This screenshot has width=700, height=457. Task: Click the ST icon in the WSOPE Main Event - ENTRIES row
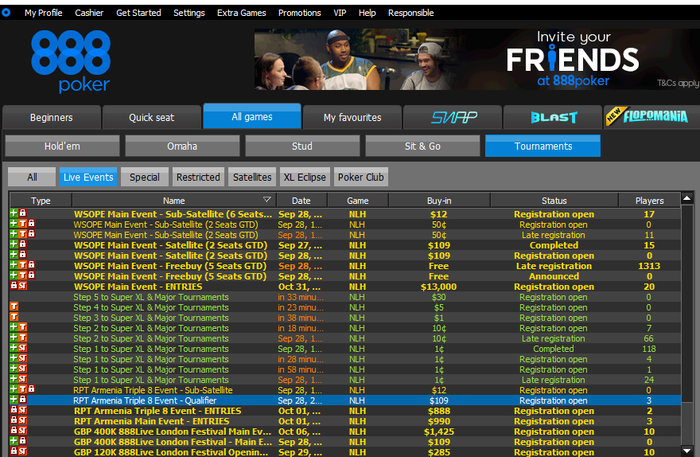(x=22, y=286)
